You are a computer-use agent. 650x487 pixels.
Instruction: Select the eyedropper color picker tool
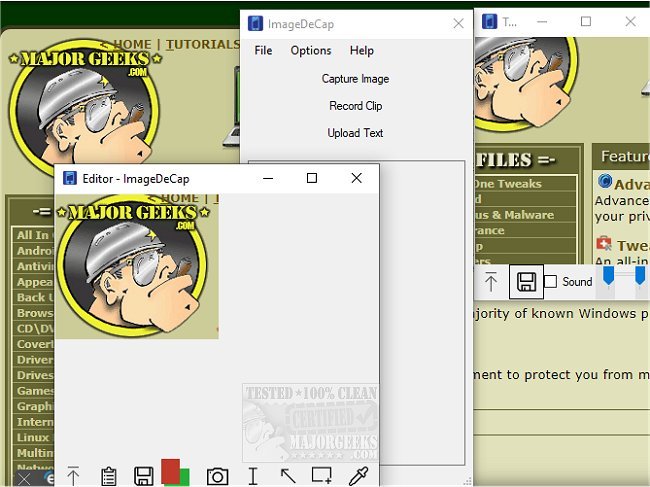coord(358,476)
